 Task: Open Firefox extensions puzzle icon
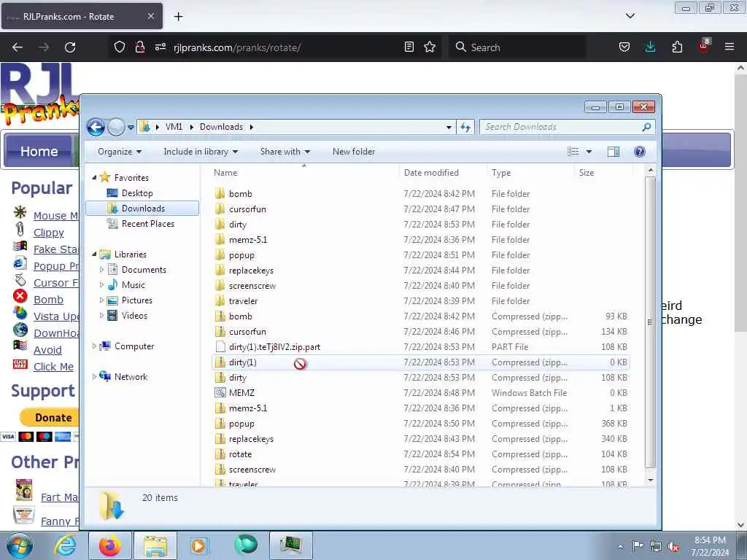coord(677,47)
